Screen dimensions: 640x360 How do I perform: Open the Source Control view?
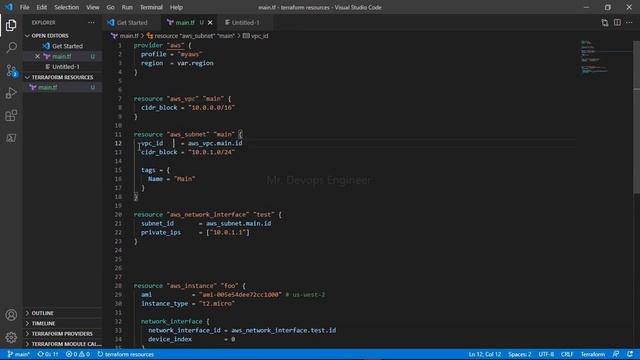click(x=11, y=70)
